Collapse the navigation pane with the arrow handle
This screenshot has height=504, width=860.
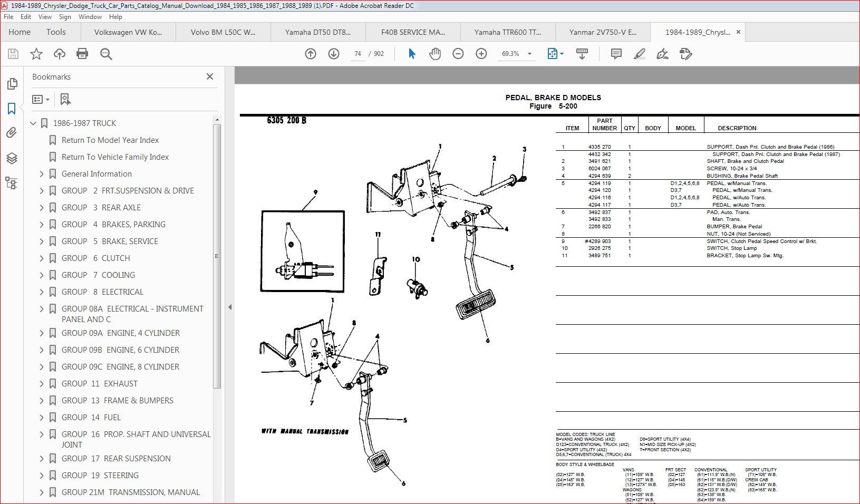click(230, 307)
